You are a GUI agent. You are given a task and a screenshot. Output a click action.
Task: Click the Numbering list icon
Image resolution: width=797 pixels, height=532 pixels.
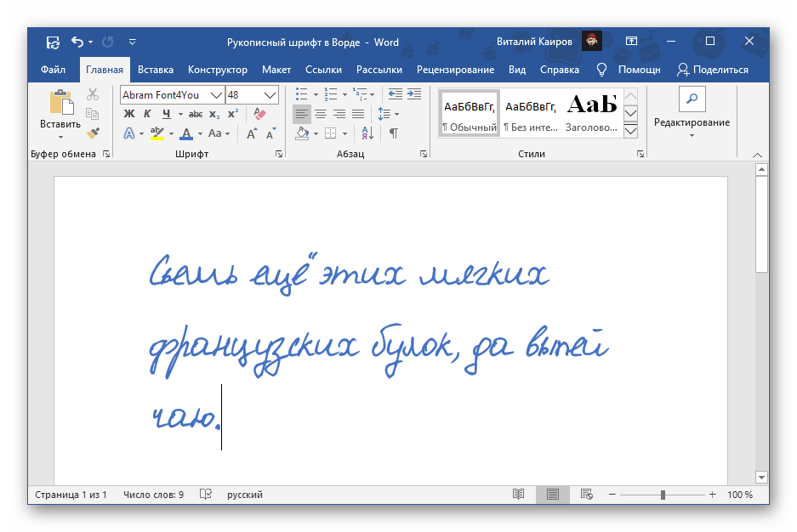tap(331, 94)
